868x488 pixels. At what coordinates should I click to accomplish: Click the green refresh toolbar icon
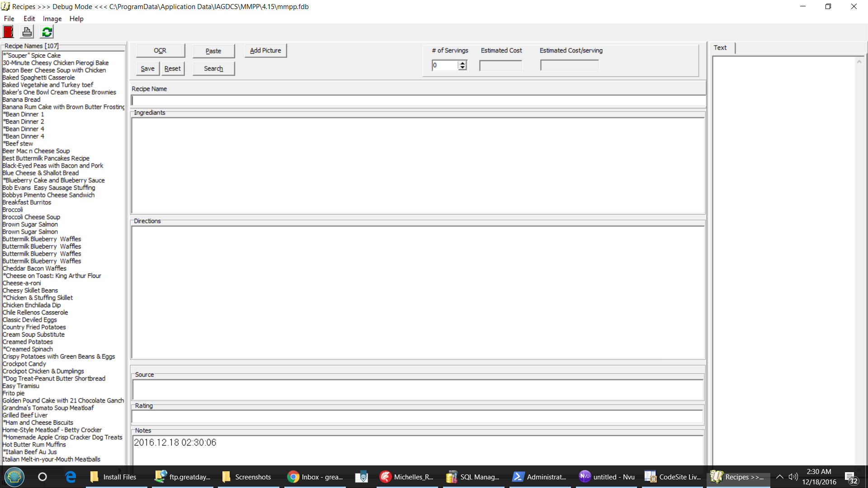pyautogui.click(x=47, y=32)
